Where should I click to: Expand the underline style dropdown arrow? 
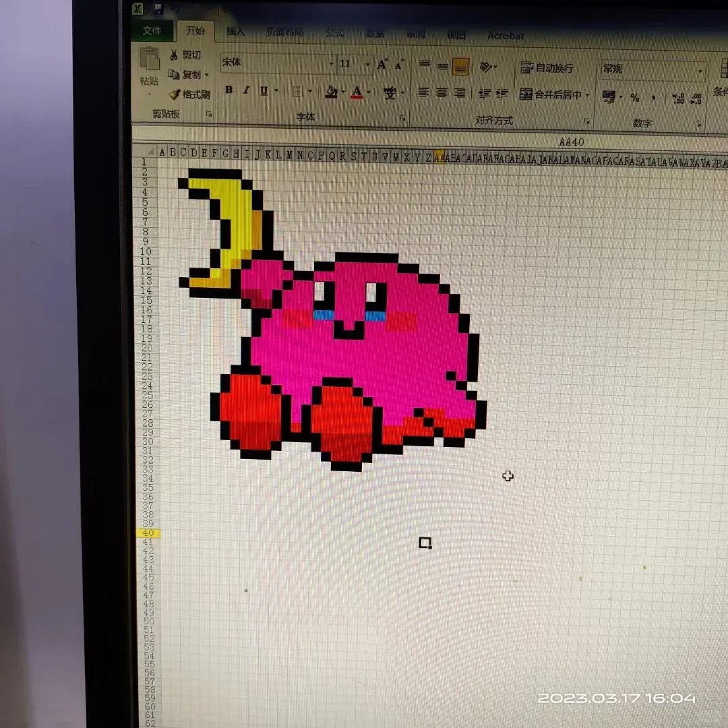pyautogui.click(x=276, y=90)
